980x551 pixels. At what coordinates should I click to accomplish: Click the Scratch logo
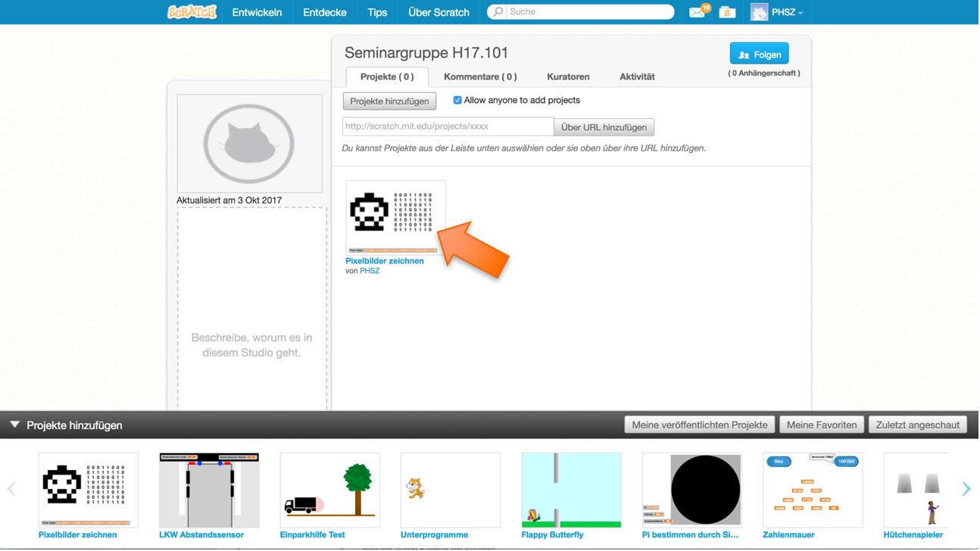tap(192, 12)
